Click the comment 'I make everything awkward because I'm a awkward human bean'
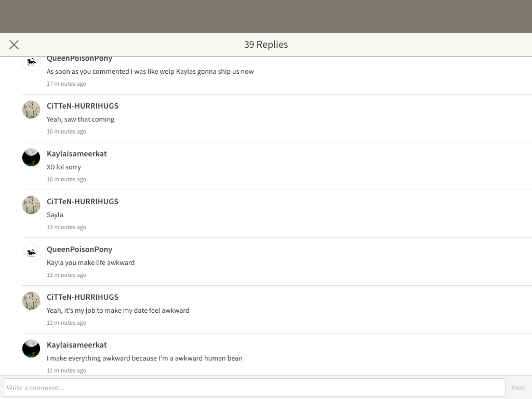The width and height of the screenshot is (532, 399). [144, 358]
